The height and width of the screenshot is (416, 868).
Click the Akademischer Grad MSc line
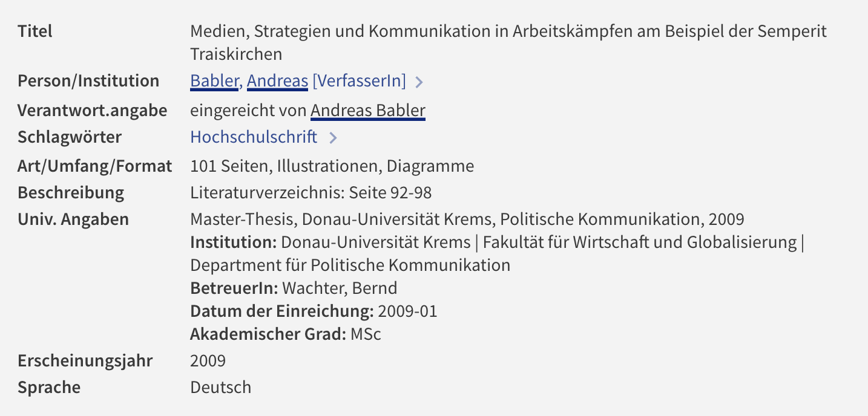pos(286,334)
